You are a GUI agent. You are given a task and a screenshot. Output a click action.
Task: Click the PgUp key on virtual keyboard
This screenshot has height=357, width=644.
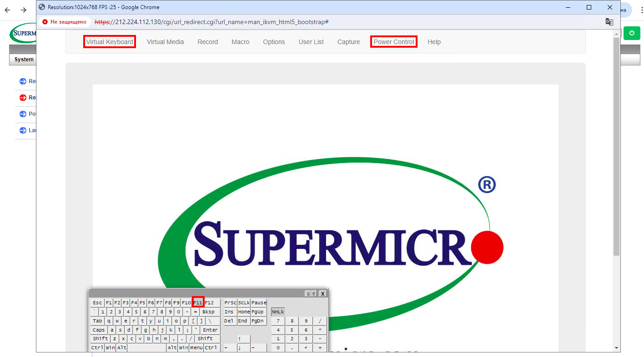[258, 312]
